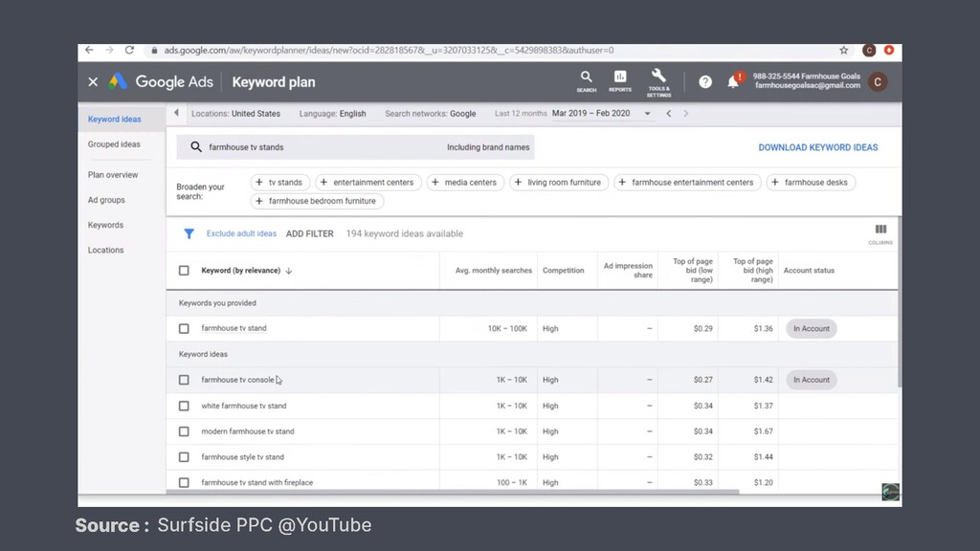Click Download Keyword Ideas link
Image resolution: width=980 pixels, height=551 pixels.
[x=818, y=147]
